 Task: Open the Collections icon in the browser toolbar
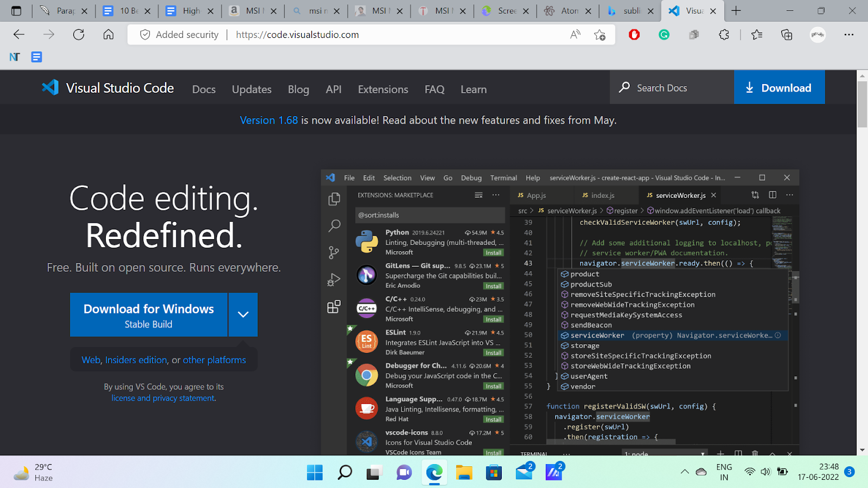pos(787,35)
